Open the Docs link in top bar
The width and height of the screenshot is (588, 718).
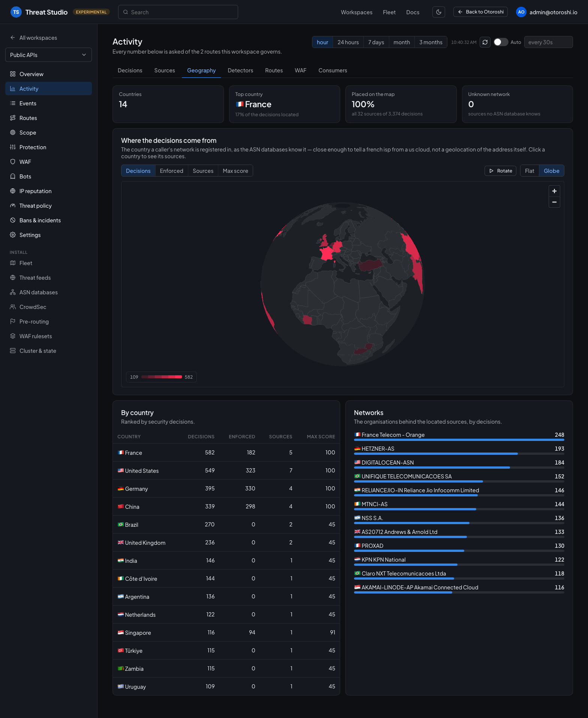tap(413, 12)
